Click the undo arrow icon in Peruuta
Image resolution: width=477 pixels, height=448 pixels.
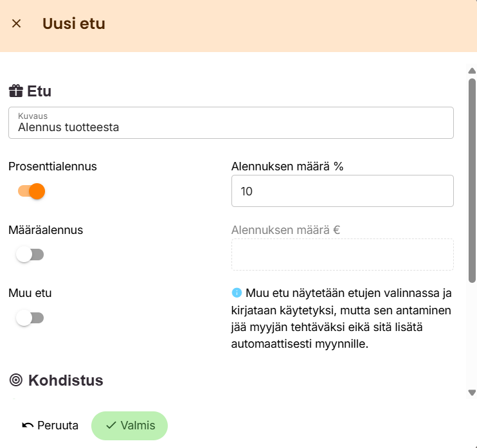pyautogui.click(x=28, y=426)
